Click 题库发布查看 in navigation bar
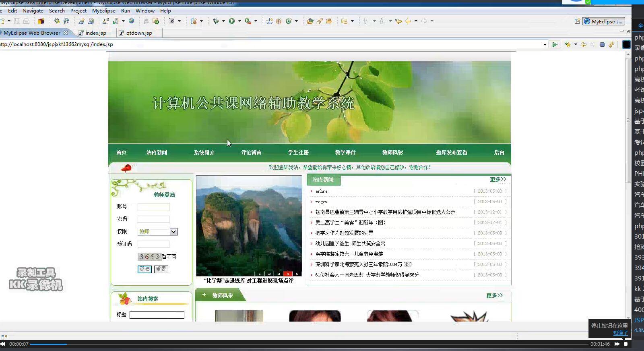Image resolution: width=644 pixels, height=351 pixels. (452, 152)
